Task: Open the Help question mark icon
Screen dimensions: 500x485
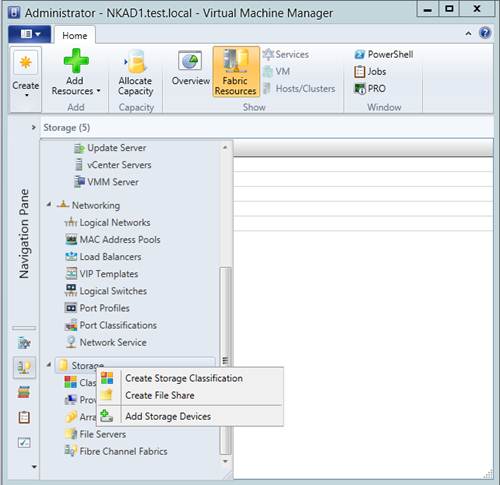Action: [x=485, y=33]
